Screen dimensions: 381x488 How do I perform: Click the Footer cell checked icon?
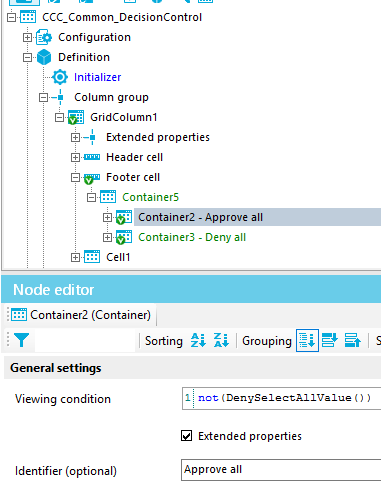92,179
